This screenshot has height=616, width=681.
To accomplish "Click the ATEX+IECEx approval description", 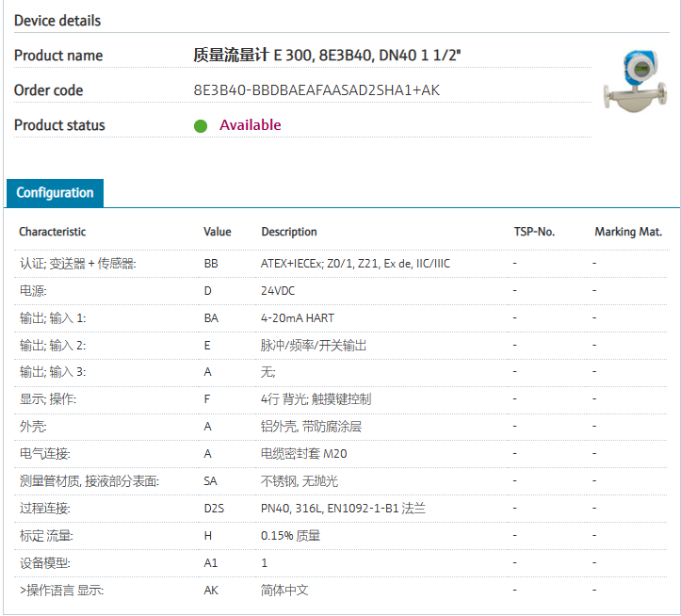I will pyautogui.click(x=355, y=264).
